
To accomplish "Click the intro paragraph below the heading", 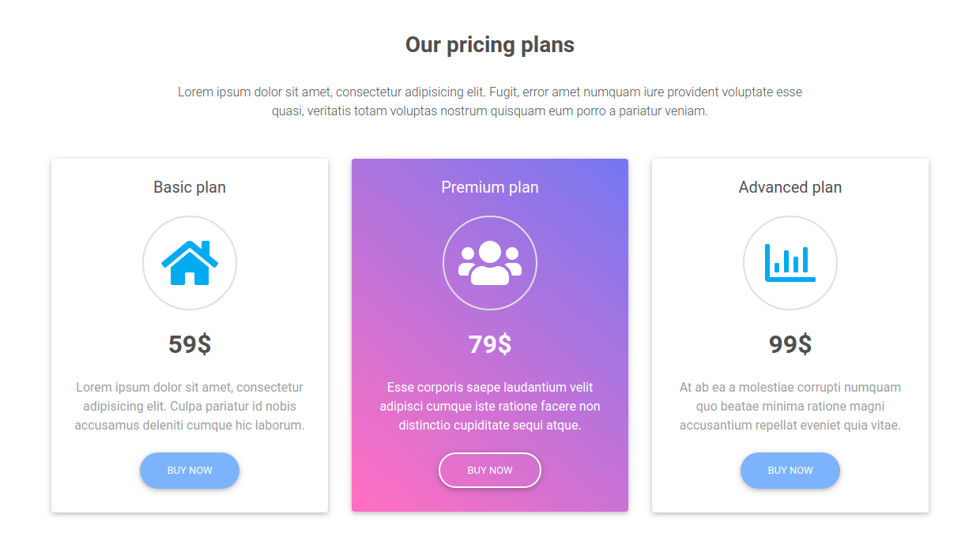I will (x=490, y=102).
